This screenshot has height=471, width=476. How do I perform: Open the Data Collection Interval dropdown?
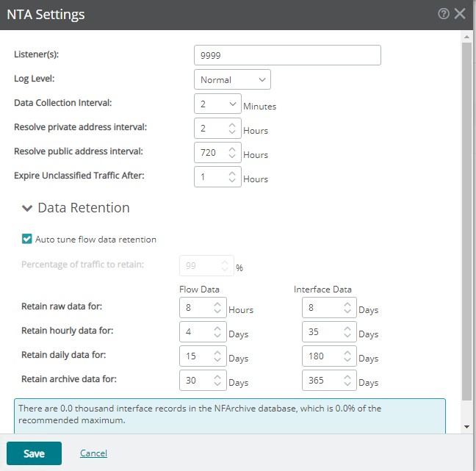(217, 104)
